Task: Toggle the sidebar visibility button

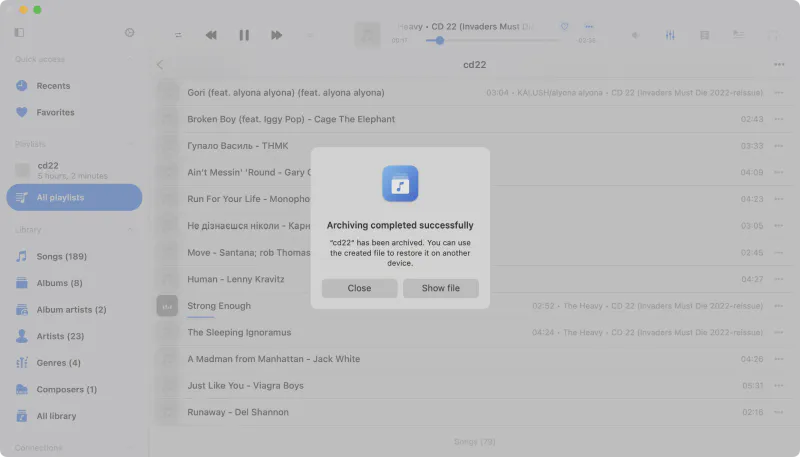Action: click(x=19, y=33)
